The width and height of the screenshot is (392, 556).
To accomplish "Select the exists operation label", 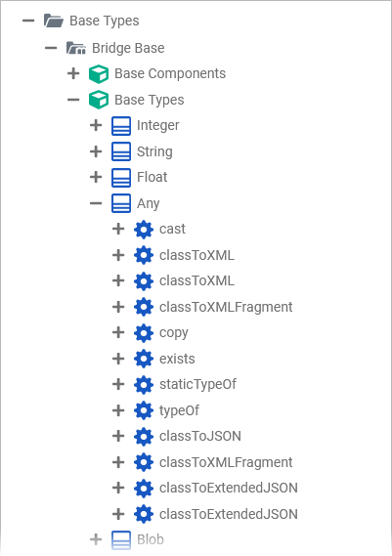I will pyautogui.click(x=177, y=359).
